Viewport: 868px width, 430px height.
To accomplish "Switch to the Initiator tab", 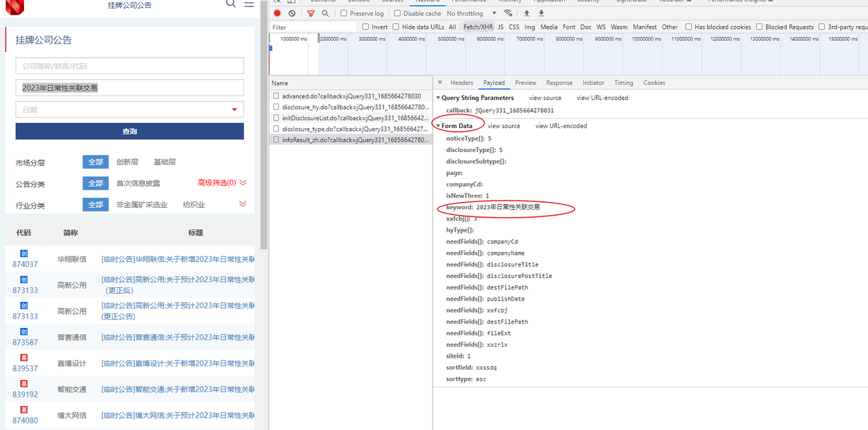I will pyautogui.click(x=593, y=83).
